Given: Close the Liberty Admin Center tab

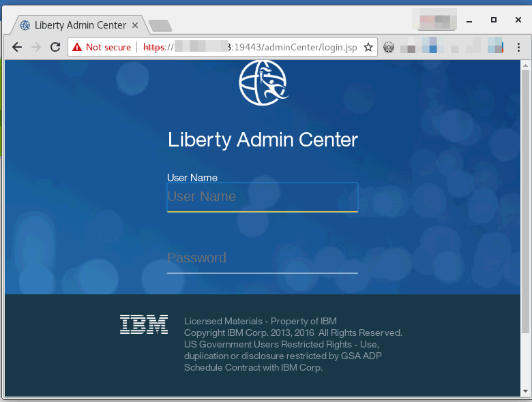Looking at the screenshot, I should [135, 25].
